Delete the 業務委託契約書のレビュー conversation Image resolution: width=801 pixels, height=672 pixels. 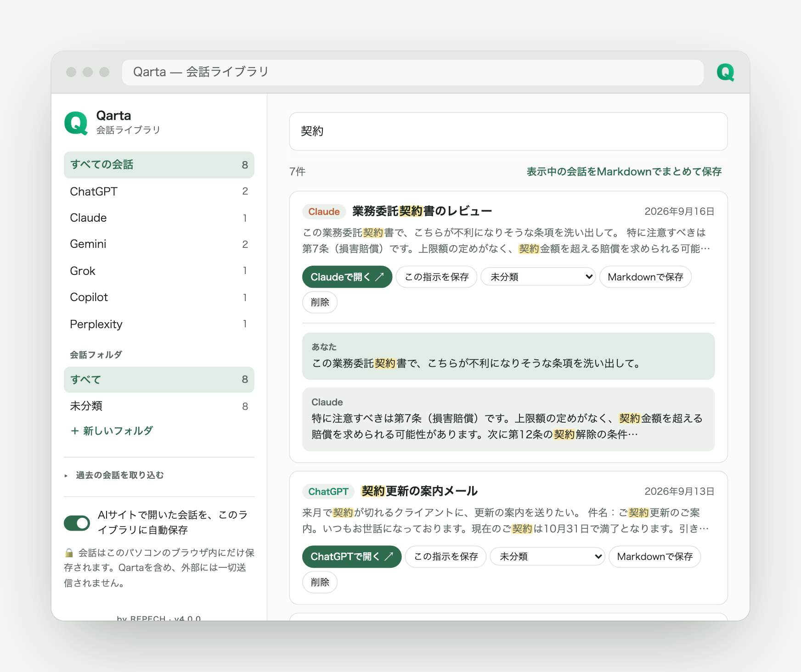point(320,302)
